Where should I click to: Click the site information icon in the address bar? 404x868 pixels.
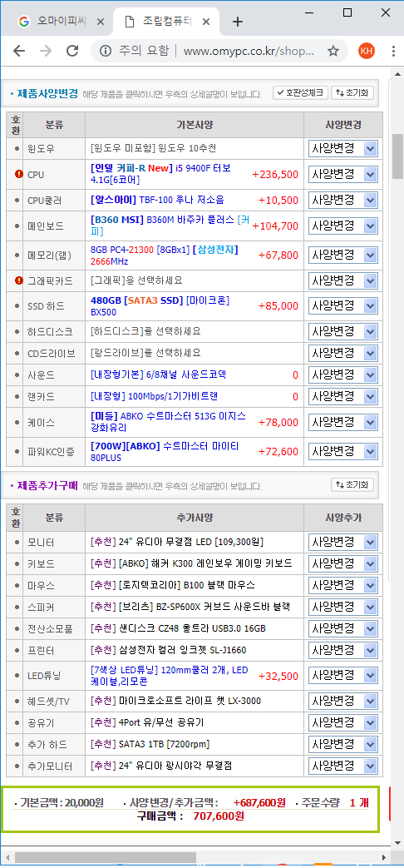105,51
